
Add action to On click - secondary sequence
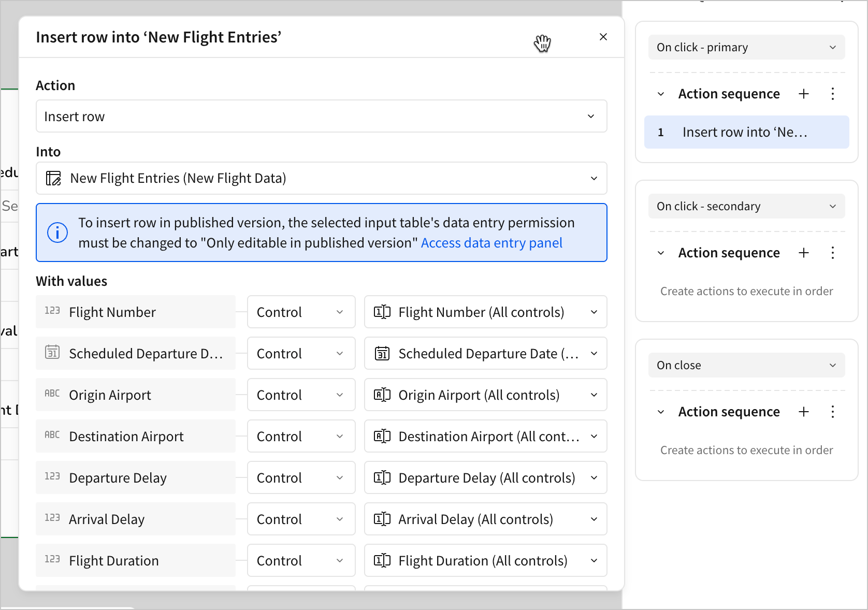coord(803,253)
